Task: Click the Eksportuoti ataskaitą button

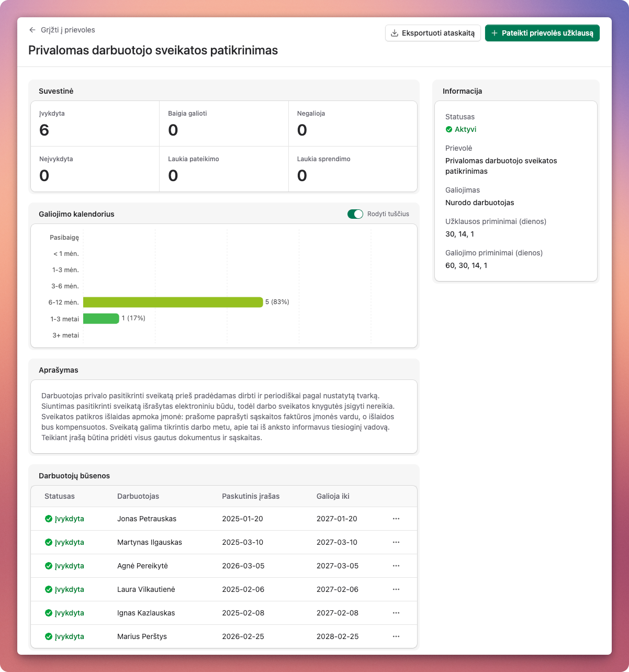Action: pyautogui.click(x=433, y=32)
